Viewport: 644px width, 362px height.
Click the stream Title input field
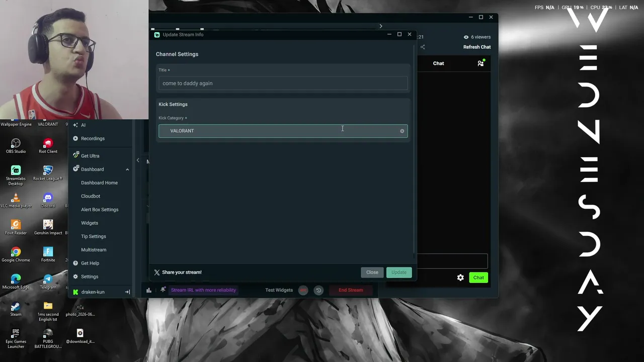click(283, 83)
